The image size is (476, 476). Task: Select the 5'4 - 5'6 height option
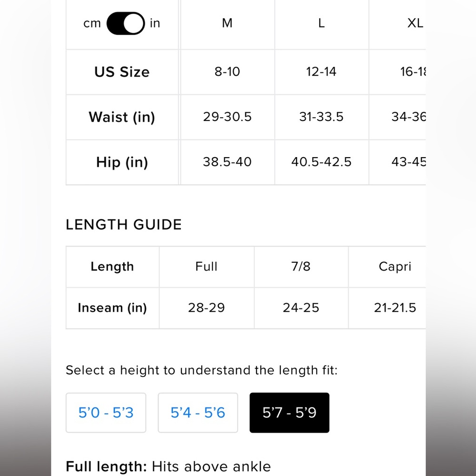[198, 413]
